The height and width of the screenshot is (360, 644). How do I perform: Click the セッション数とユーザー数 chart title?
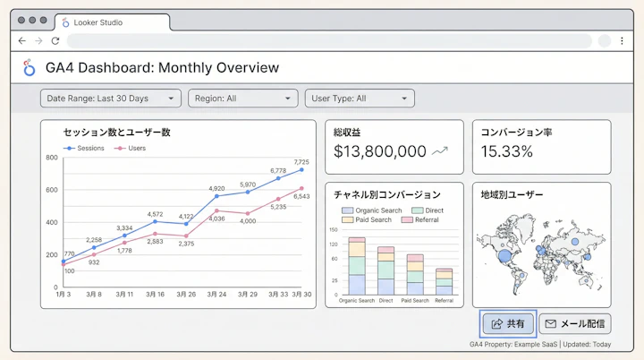[116, 132]
